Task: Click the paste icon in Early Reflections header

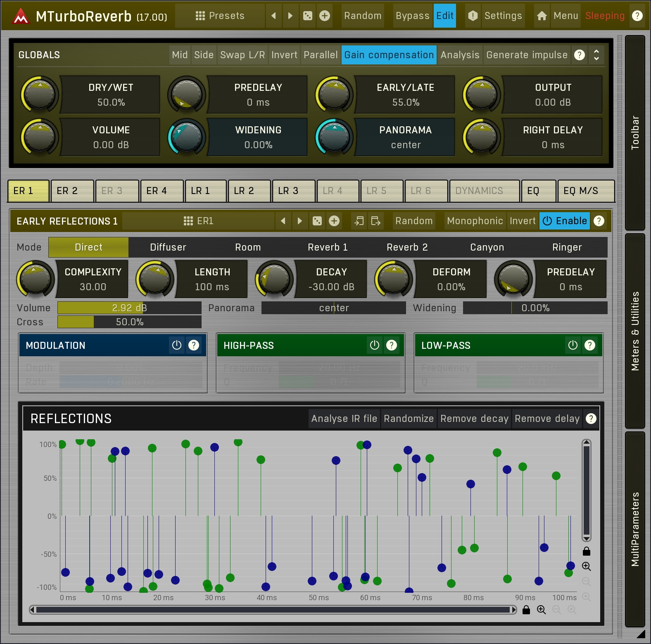Action: pyautogui.click(x=375, y=221)
